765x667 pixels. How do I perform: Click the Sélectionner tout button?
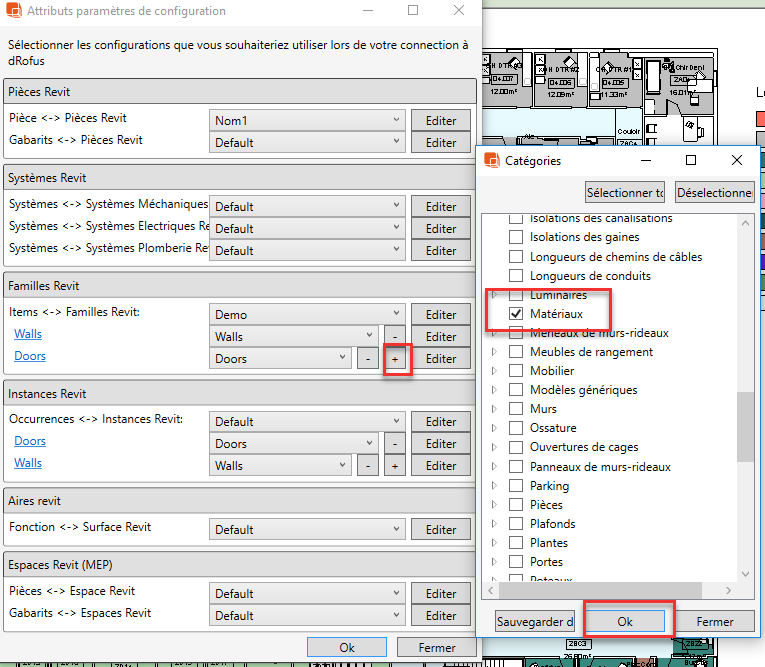click(625, 193)
